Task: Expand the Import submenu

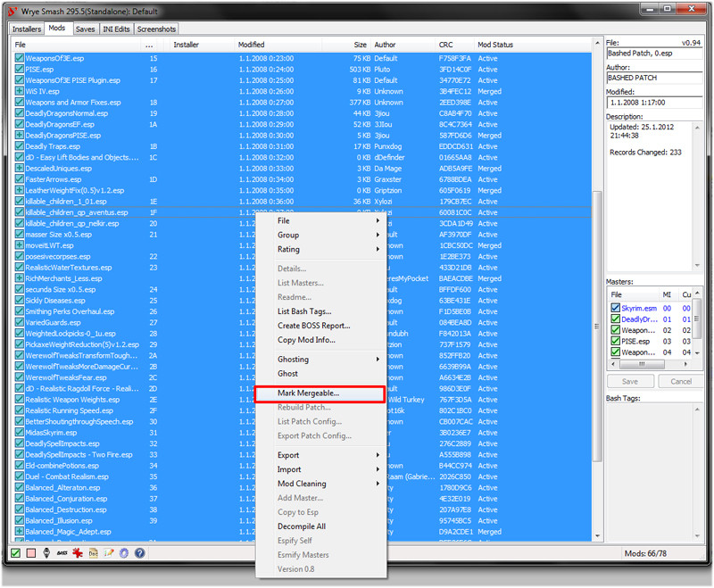Action: [320, 469]
